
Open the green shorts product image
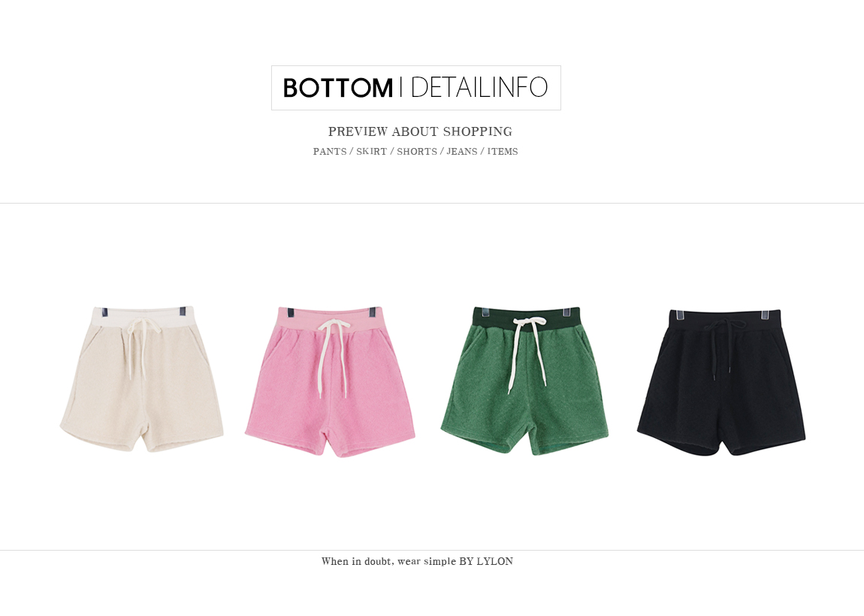(524, 382)
